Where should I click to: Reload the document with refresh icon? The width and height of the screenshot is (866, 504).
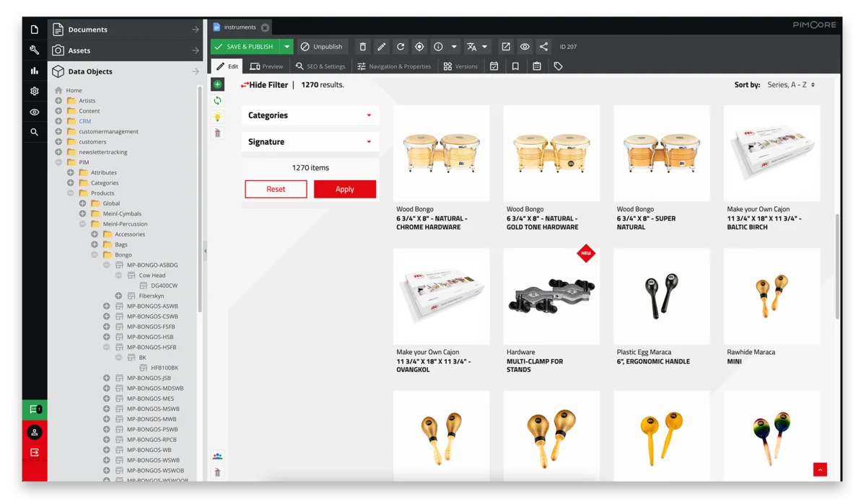coord(400,47)
